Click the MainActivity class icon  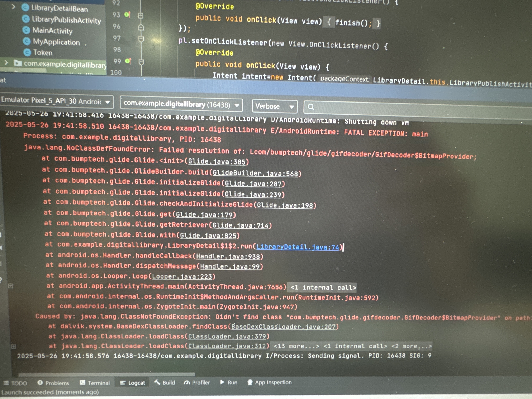coord(26,30)
